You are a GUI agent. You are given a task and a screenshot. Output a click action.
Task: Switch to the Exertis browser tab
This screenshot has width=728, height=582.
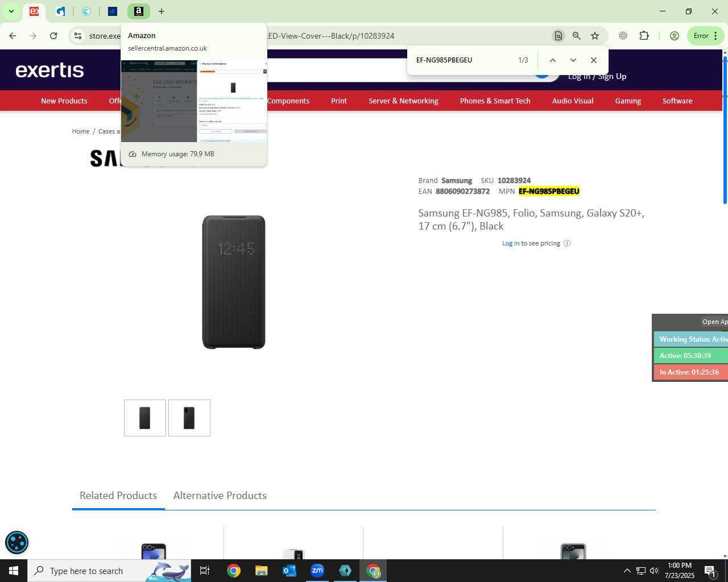pyautogui.click(x=34, y=11)
